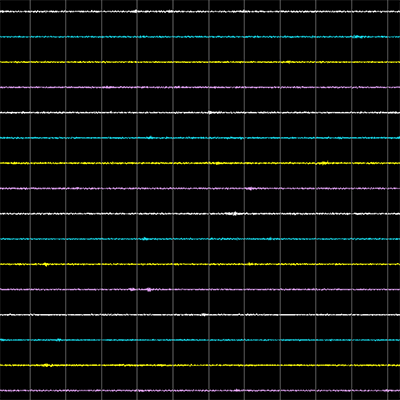Select the fourth white signal trace
The image size is (400, 400).
coord(200,315)
